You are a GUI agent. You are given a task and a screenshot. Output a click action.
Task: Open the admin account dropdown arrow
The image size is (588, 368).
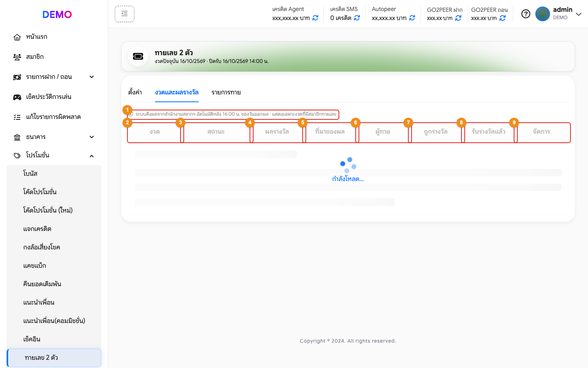(x=579, y=14)
